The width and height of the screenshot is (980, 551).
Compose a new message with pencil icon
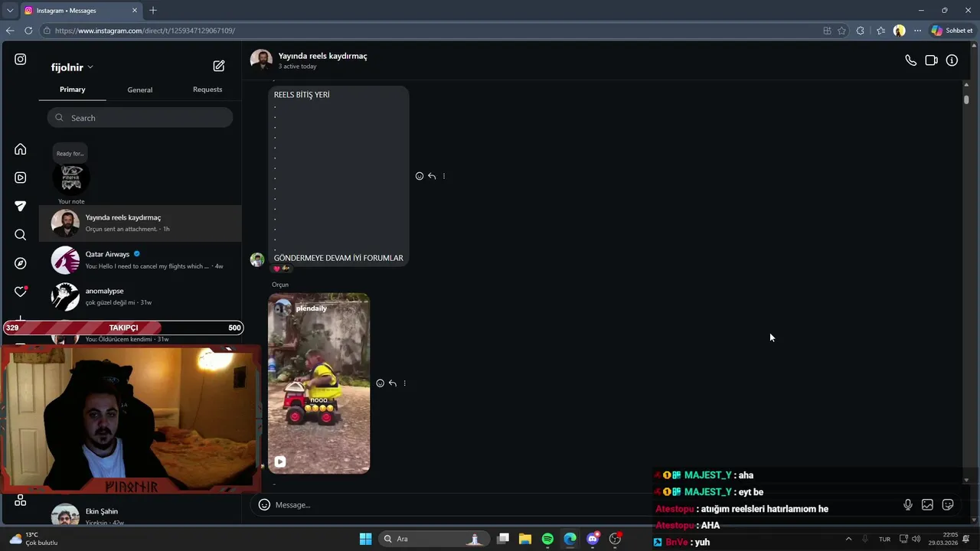pyautogui.click(x=219, y=66)
